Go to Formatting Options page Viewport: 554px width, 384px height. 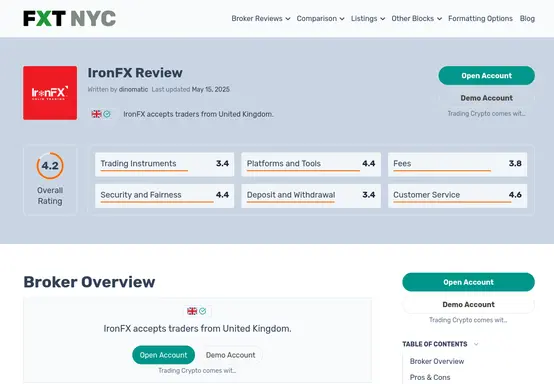click(480, 18)
